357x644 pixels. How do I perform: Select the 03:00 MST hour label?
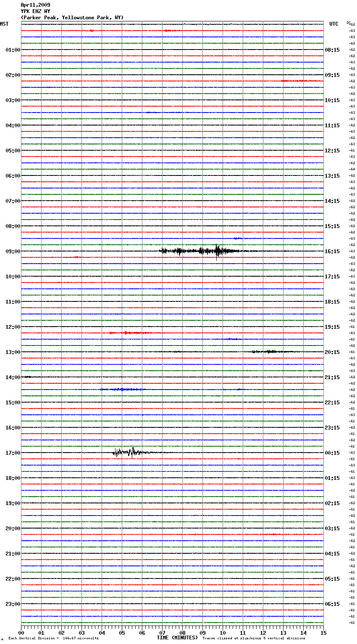point(13,100)
